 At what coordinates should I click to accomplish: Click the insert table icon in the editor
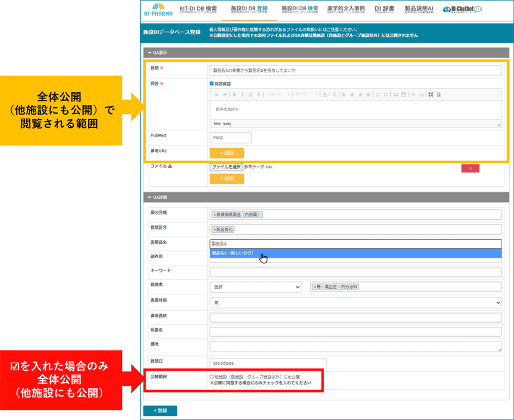404,95
